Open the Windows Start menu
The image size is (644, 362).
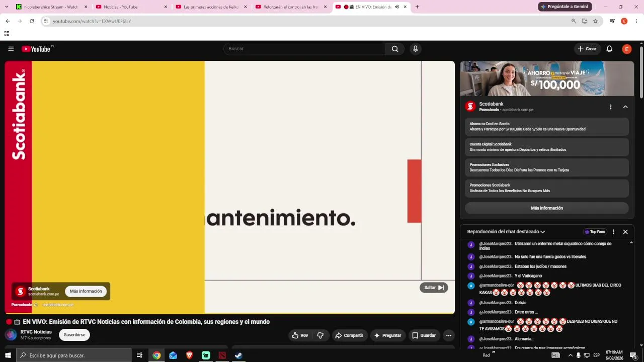[8, 355]
